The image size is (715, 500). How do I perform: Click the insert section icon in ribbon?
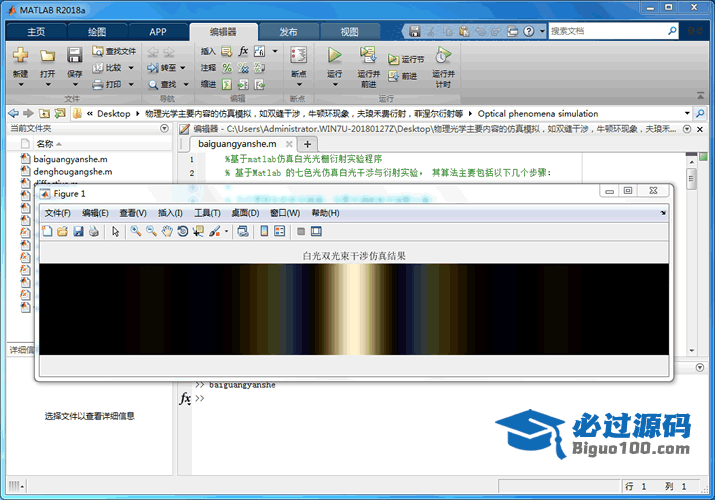226,51
